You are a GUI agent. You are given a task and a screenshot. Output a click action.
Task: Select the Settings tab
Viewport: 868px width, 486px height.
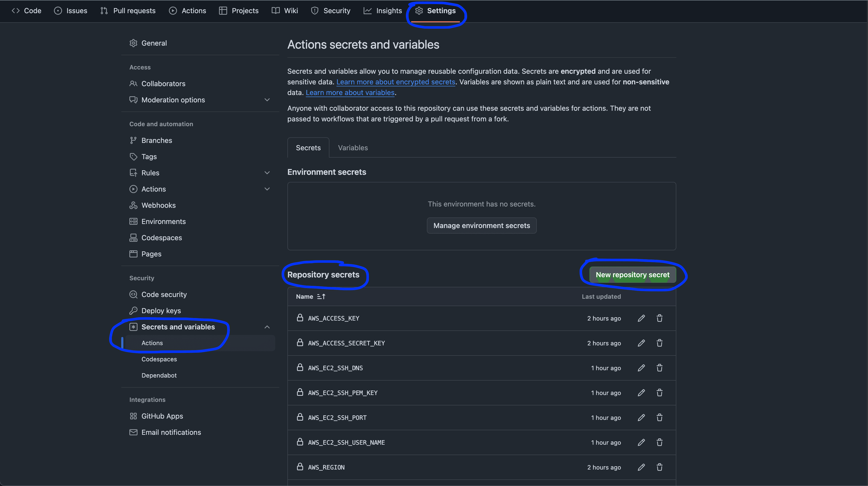[x=436, y=11]
